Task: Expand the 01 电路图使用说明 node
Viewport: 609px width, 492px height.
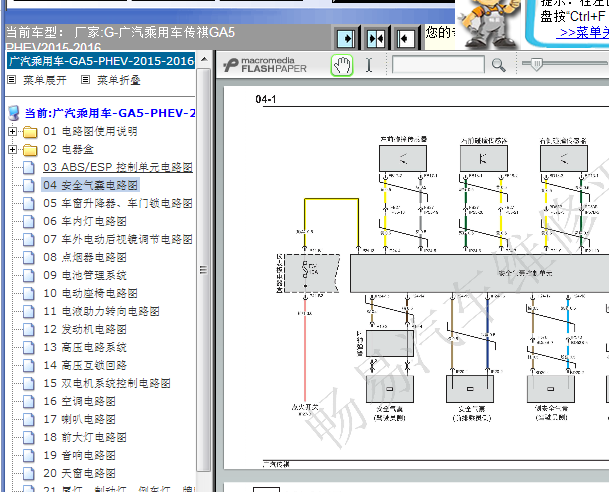Action: 12,131
